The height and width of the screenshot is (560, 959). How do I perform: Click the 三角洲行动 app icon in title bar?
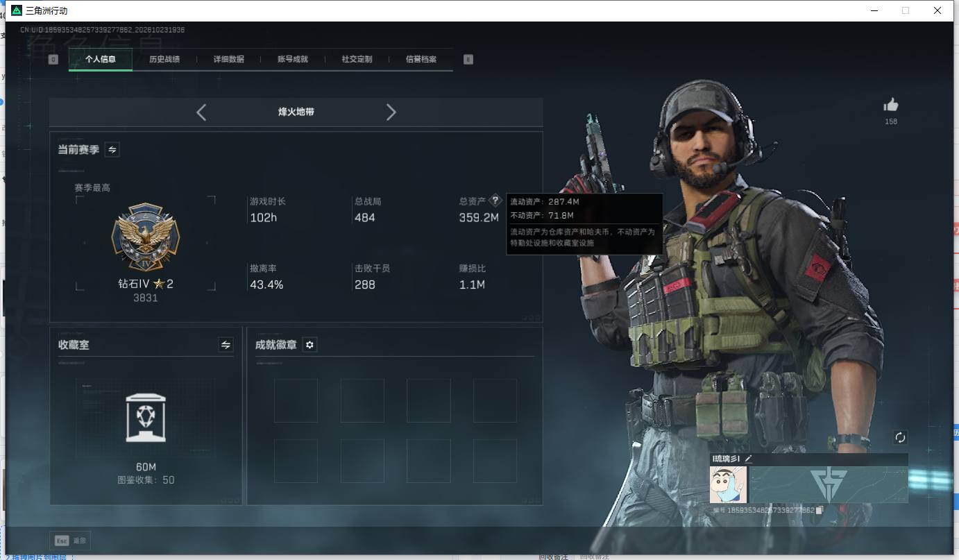click(17, 10)
